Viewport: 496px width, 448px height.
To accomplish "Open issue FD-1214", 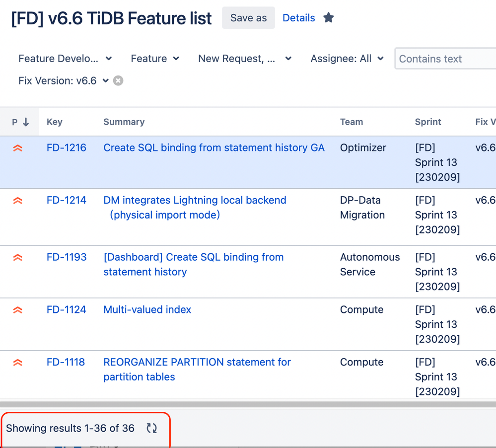I will click(67, 200).
